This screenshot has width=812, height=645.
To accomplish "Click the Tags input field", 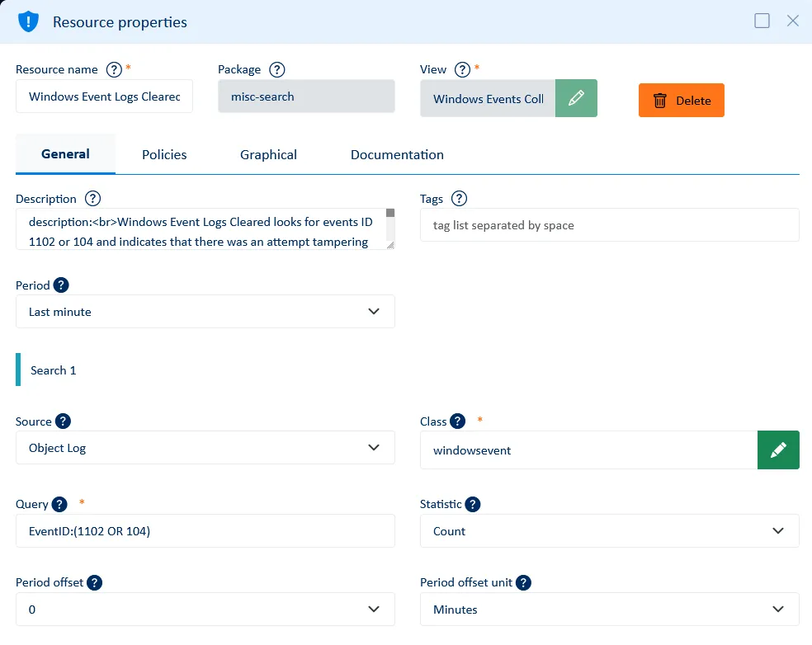I will [609, 224].
